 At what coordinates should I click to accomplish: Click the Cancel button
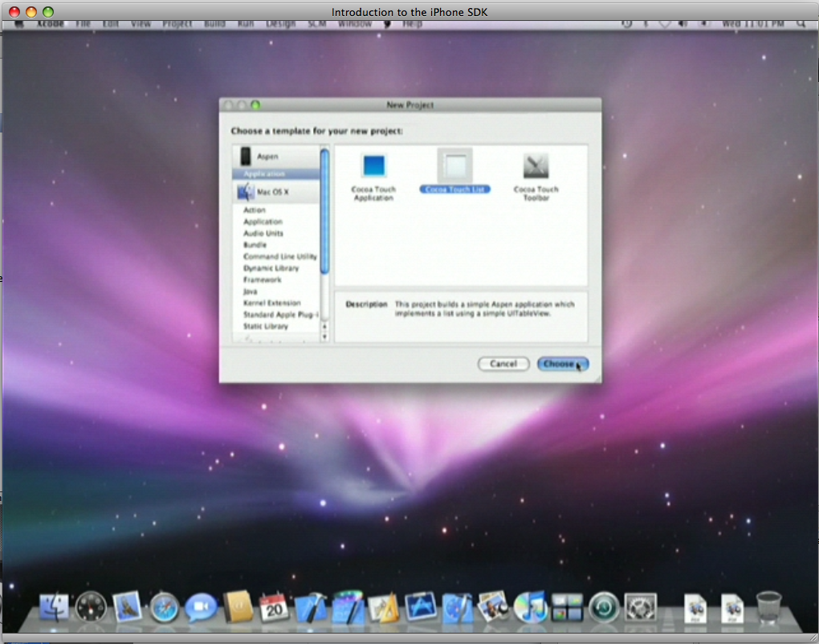(503, 364)
